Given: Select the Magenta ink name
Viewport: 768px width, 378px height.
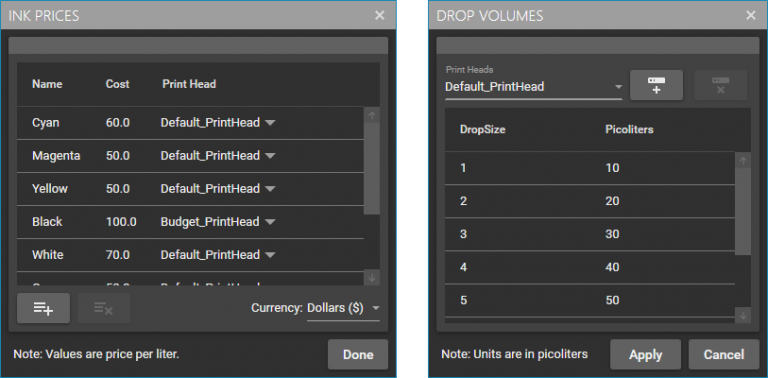Looking at the screenshot, I should pyautogui.click(x=56, y=156).
